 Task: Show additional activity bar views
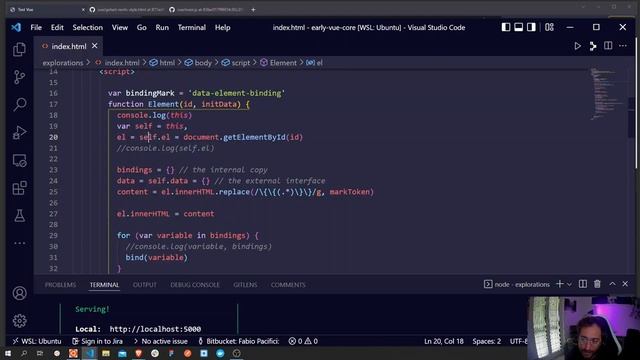[x=19, y=243]
